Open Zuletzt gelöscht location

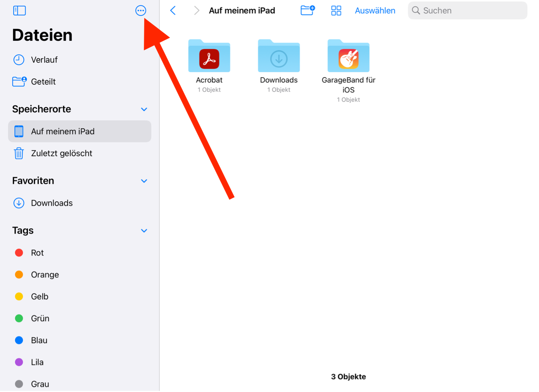[x=61, y=154]
